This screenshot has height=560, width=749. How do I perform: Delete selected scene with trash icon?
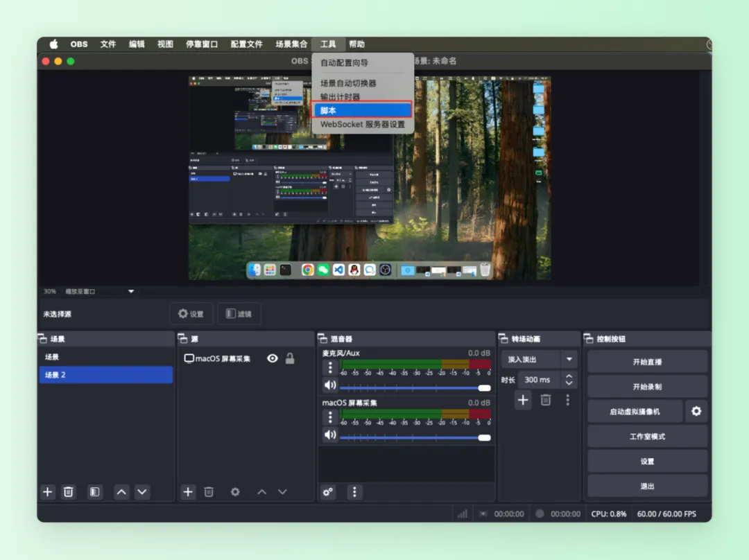[68, 491]
